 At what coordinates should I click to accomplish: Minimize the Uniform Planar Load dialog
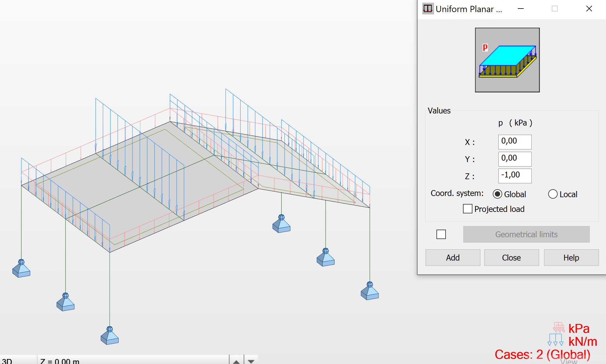click(x=521, y=9)
